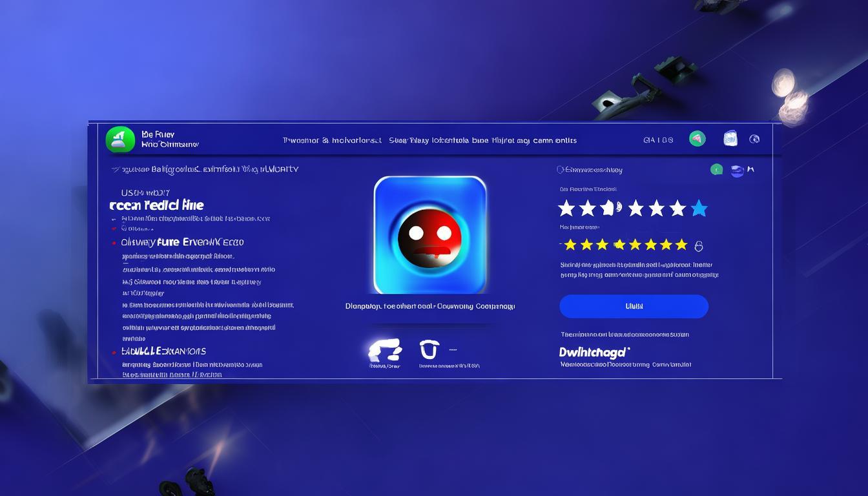
Task: Select the last yellow star in the rating row
Action: pos(681,245)
